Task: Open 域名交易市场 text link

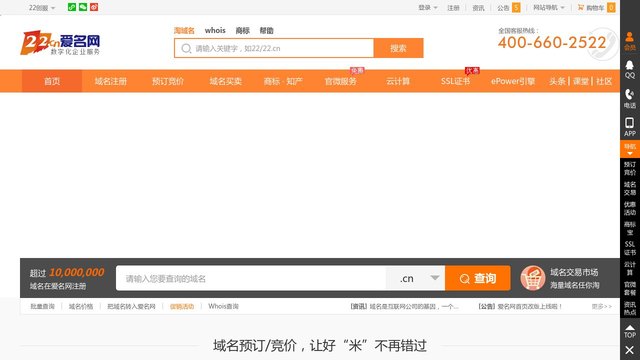Action: tap(574, 272)
